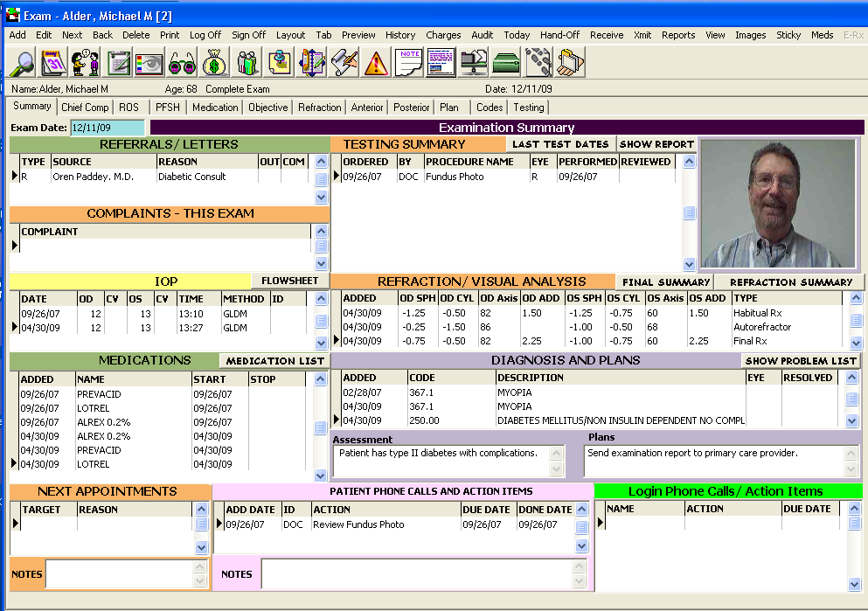Click the pushpin sticky note icon
Screen dimensions: 868x611
280,63
